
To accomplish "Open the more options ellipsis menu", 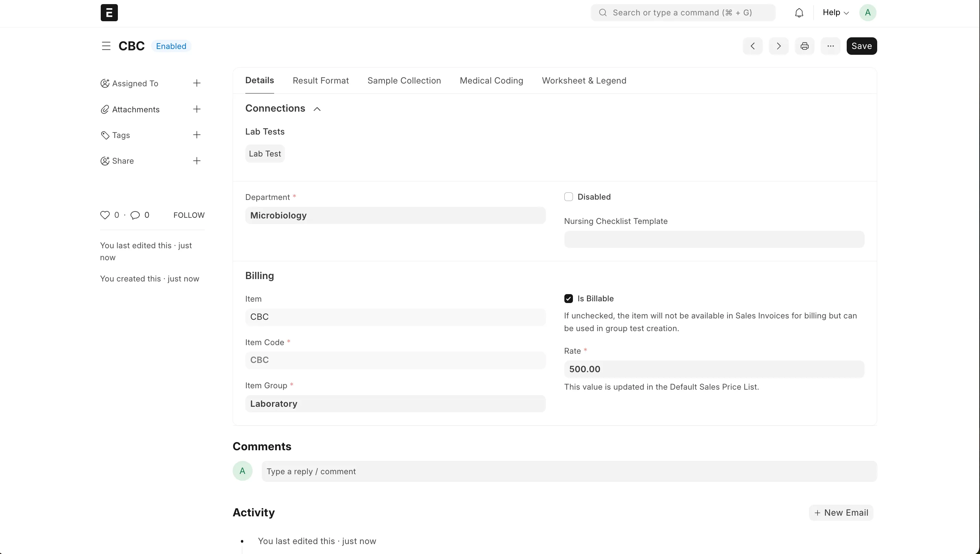I will [x=830, y=46].
